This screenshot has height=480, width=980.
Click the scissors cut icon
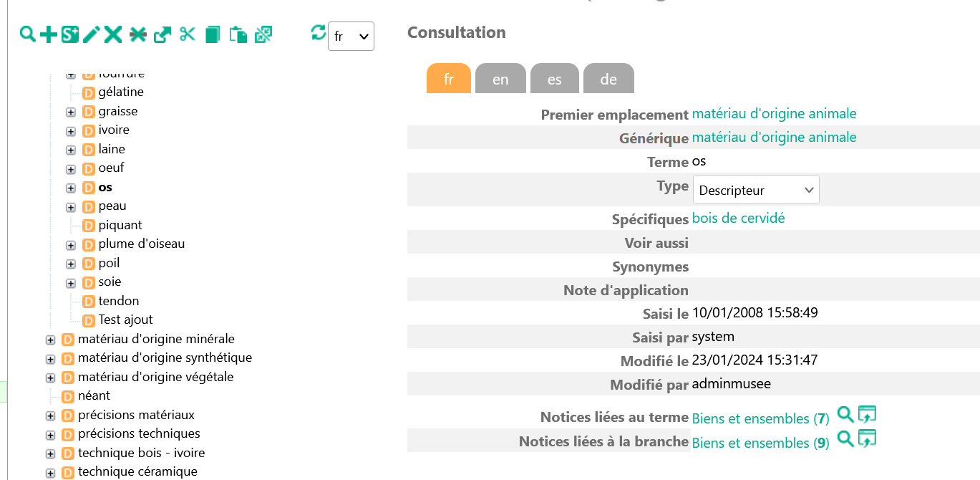[x=188, y=34]
